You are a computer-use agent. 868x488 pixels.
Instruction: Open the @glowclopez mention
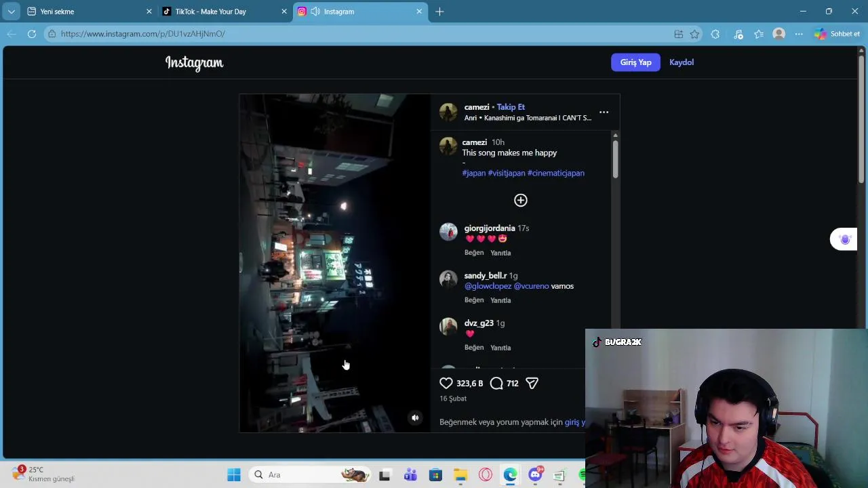pyautogui.click(x=488, y=286)
